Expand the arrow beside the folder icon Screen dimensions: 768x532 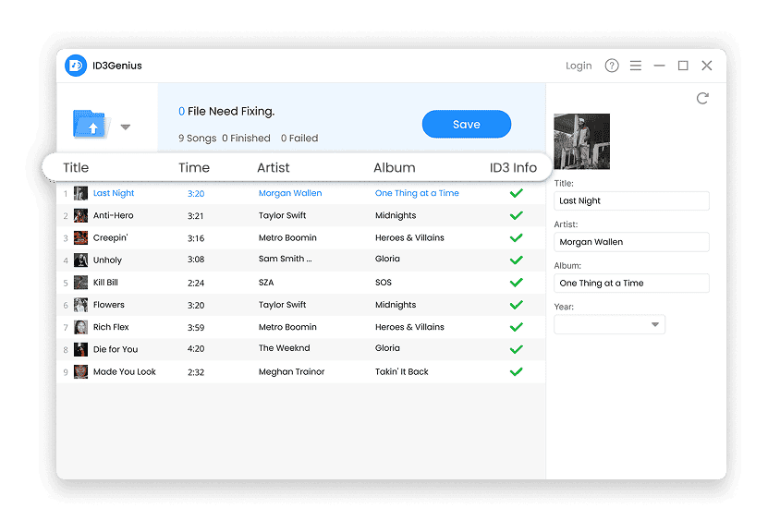pos(126,127)
